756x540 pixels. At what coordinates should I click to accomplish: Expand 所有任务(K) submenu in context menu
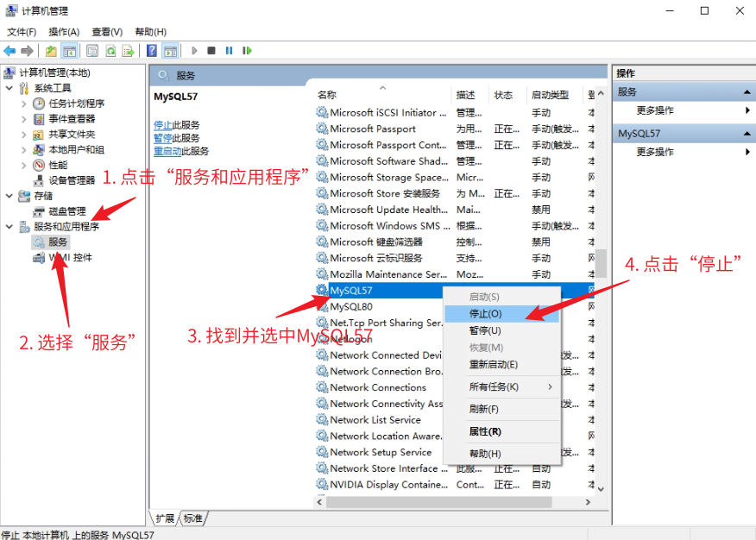click(501, 387)
